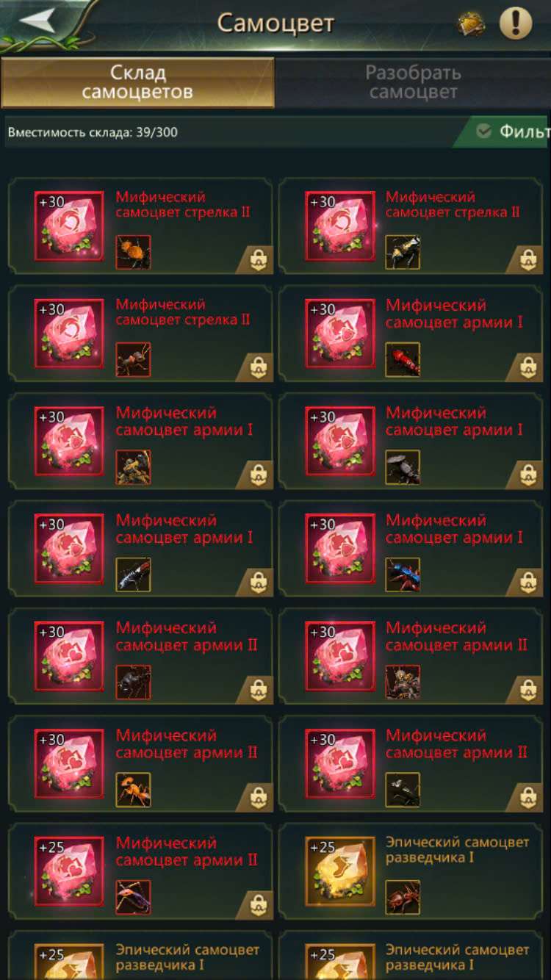Tap the red centipede insect icon under самоцвет армии I
Image resolution: width=551 pixels, height=980 pixels.
pyautogui.click(x=403, y=359)
